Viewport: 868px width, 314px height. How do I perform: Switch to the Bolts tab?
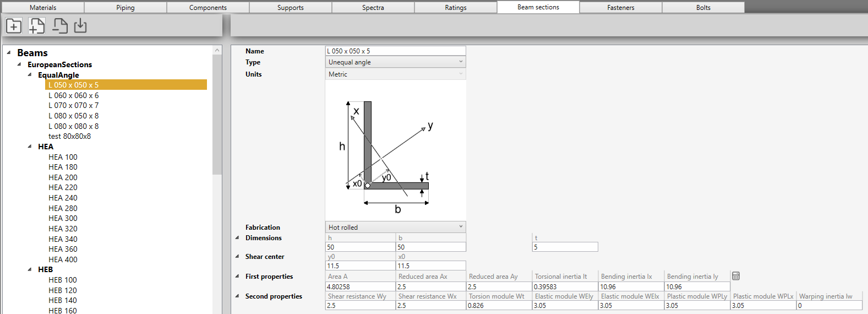point(703,8)
